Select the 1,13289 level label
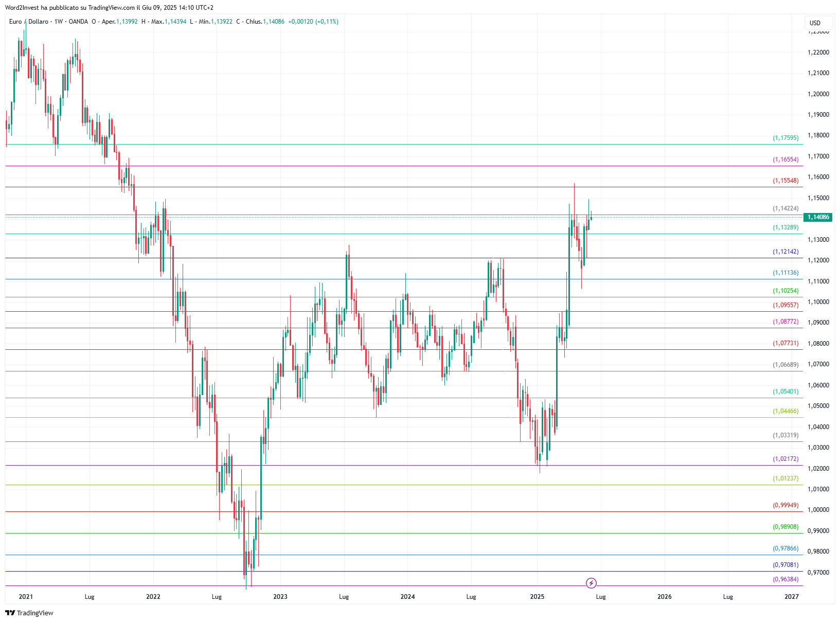Viewport: 840px width, 622px height. [785, 227]
